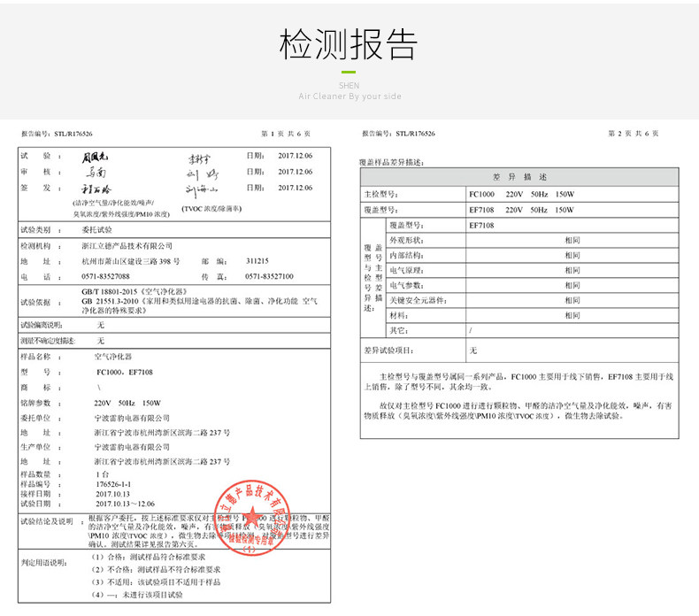
Task: Click sample name 空气净化器 in 样品名称 row
Action: point(112,357)
